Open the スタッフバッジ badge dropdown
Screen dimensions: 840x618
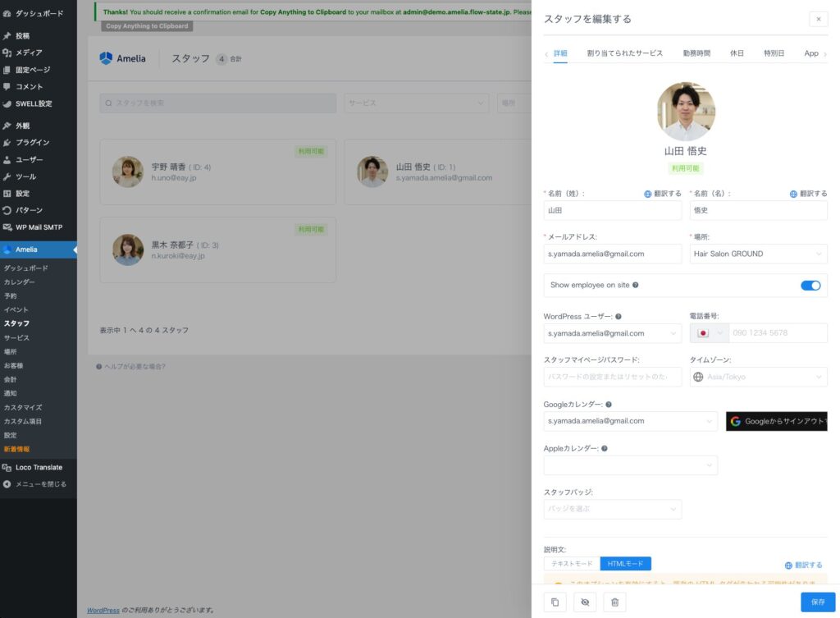pyautogui.click(x=612, y=509)
